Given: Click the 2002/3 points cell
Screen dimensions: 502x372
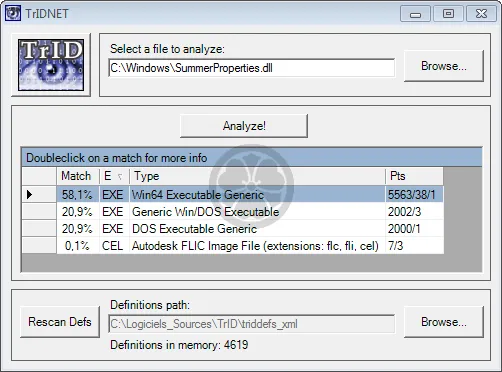Looking at the screenshot, I should 414,211.
